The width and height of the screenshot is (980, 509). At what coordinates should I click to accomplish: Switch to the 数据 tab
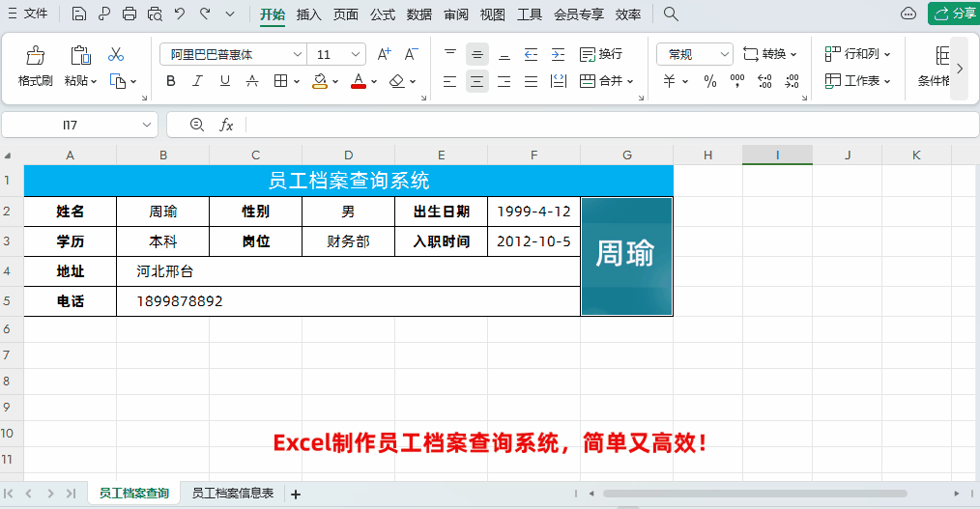419,14
